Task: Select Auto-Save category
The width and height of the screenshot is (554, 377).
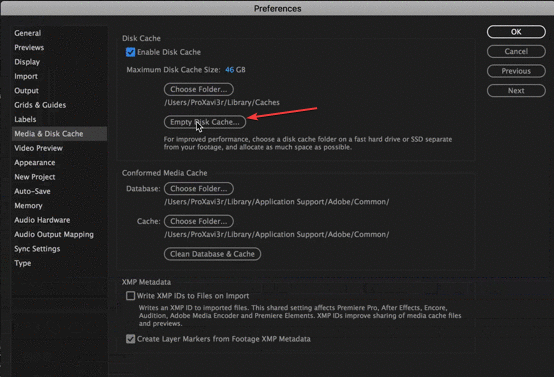Action: [32, 192]
